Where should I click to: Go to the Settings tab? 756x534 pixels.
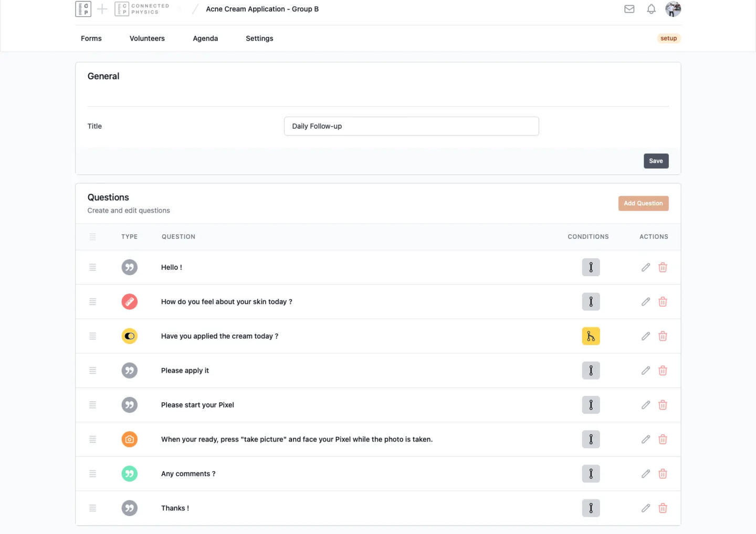(x=259, y=38)
